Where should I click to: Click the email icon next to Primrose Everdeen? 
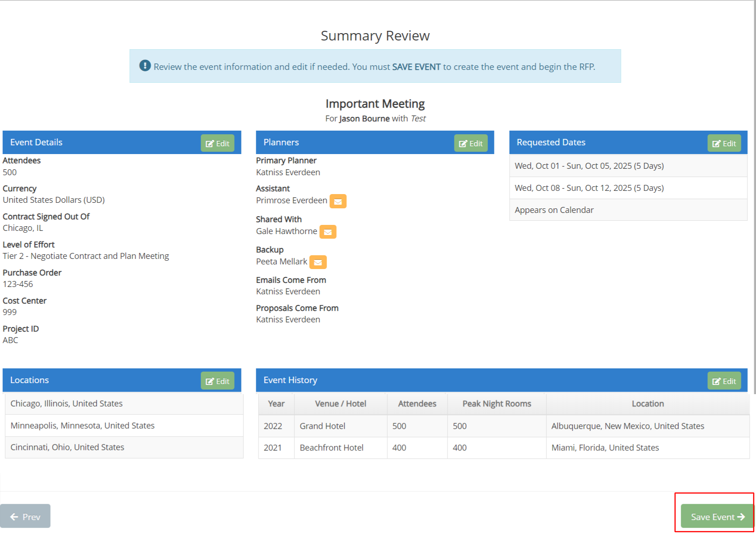coord(338,201)
